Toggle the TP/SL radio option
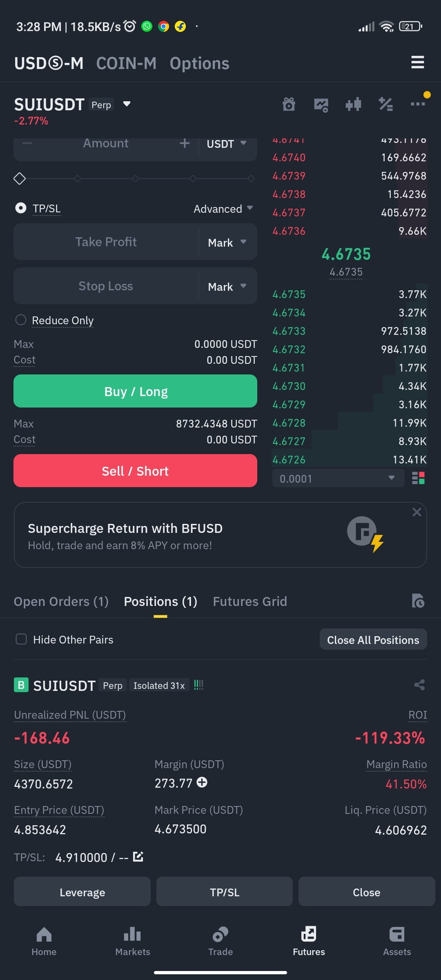Viewport: 441px width, 980px height. click(x=20, y=208)
